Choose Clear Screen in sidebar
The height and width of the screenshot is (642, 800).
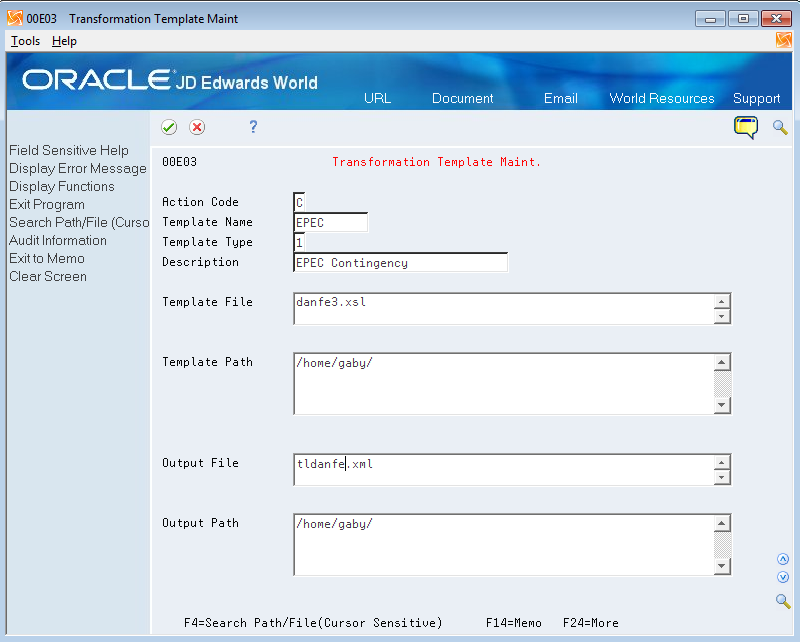click(48, 276)
